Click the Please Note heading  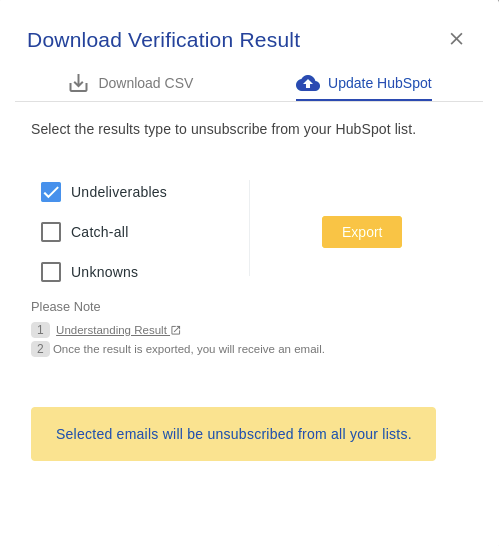(66, 307)
